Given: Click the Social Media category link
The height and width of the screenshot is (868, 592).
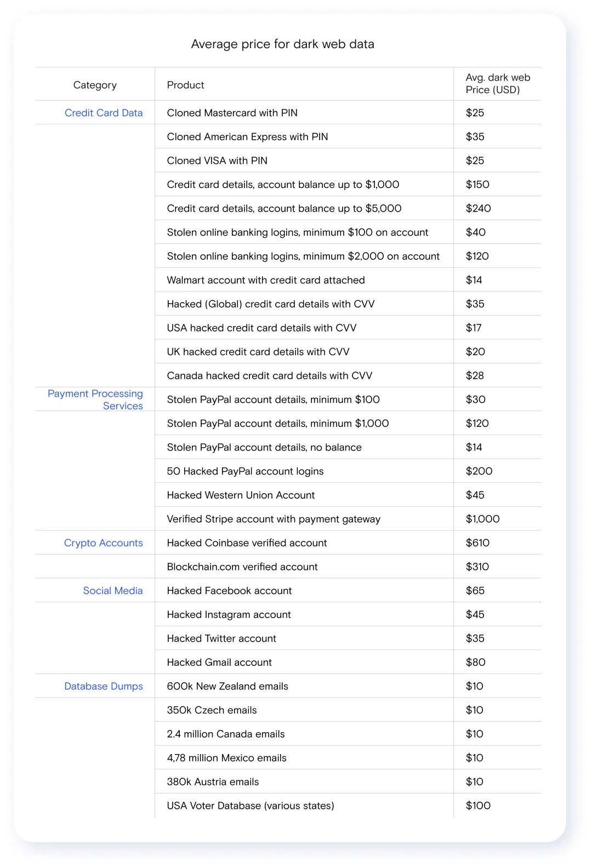Looking at the screenshot, I should [x=113, y=591].
